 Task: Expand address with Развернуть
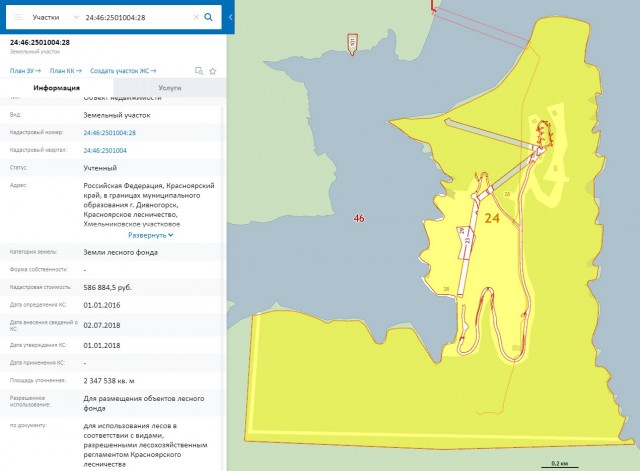pyautogui.click(x=151, y=235)
